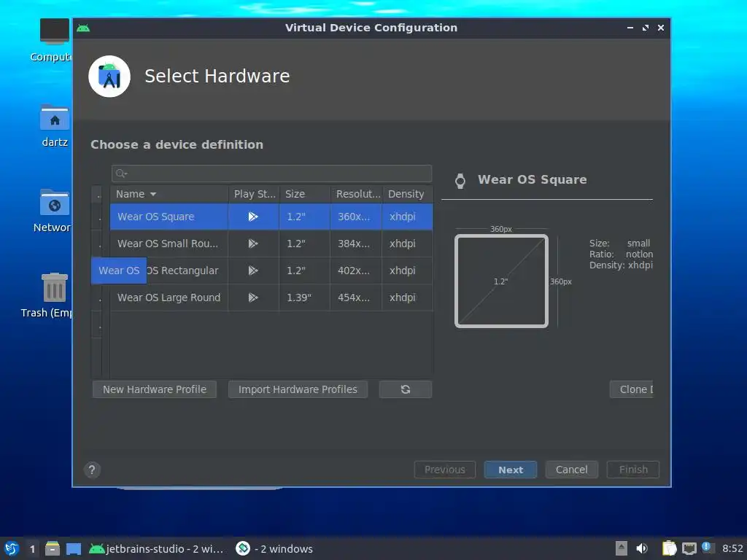
Task: Click the New Hardware Profile button
Action: point(155,389)
